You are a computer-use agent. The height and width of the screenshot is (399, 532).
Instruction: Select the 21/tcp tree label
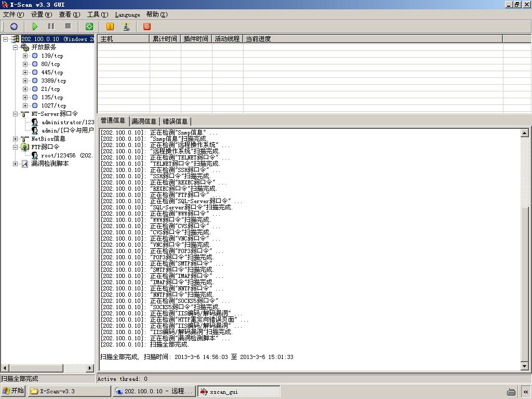coord(50,89)
